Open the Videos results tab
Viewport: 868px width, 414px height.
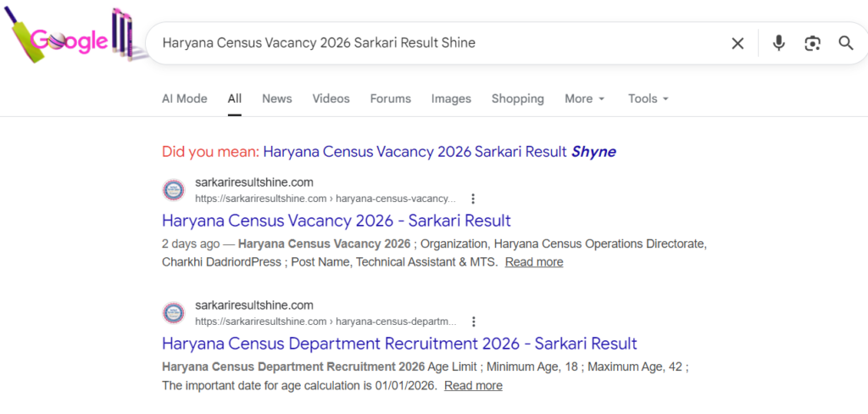click(331, 98)
